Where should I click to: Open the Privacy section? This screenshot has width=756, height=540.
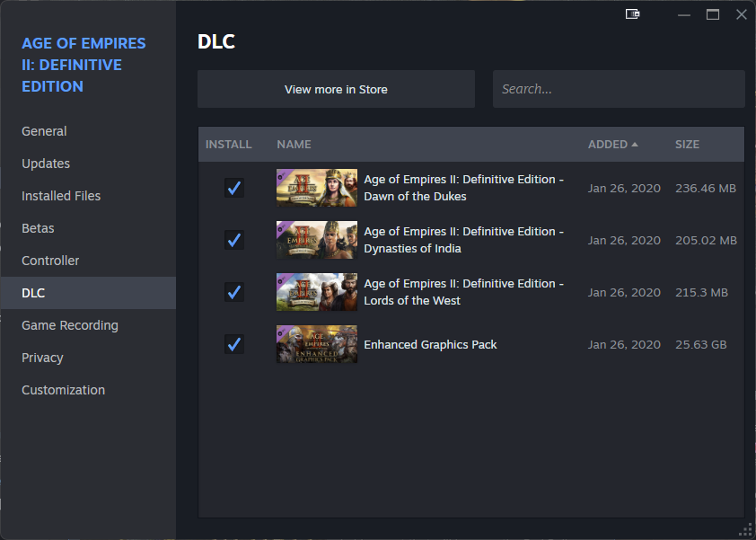(88, 358)
